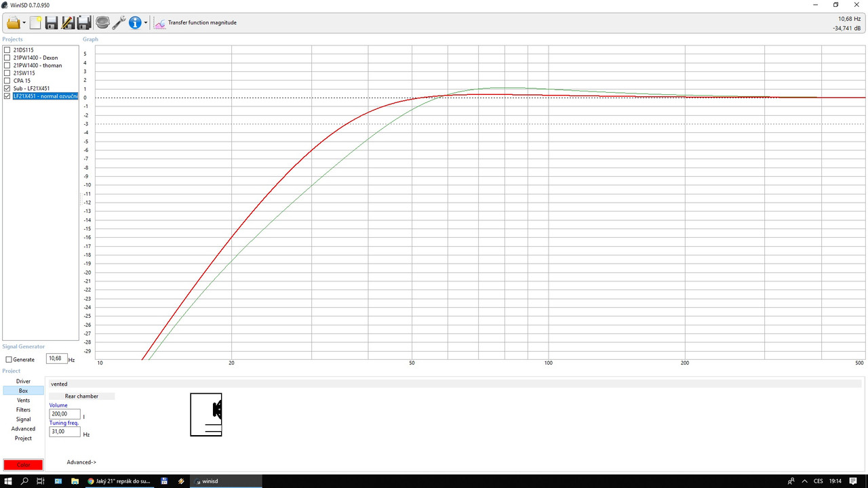Click the save all floppies icon
This screenshot has height=488, width=868.
84,23
